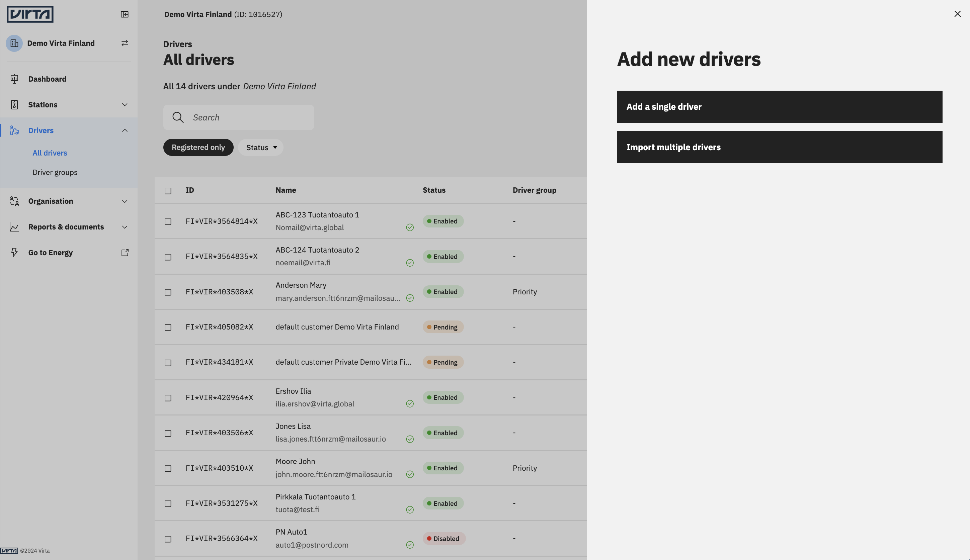This screenshot has width=970, height=560.
Task: Click the Go to Energy lightning icon
Action: [14, 252]
